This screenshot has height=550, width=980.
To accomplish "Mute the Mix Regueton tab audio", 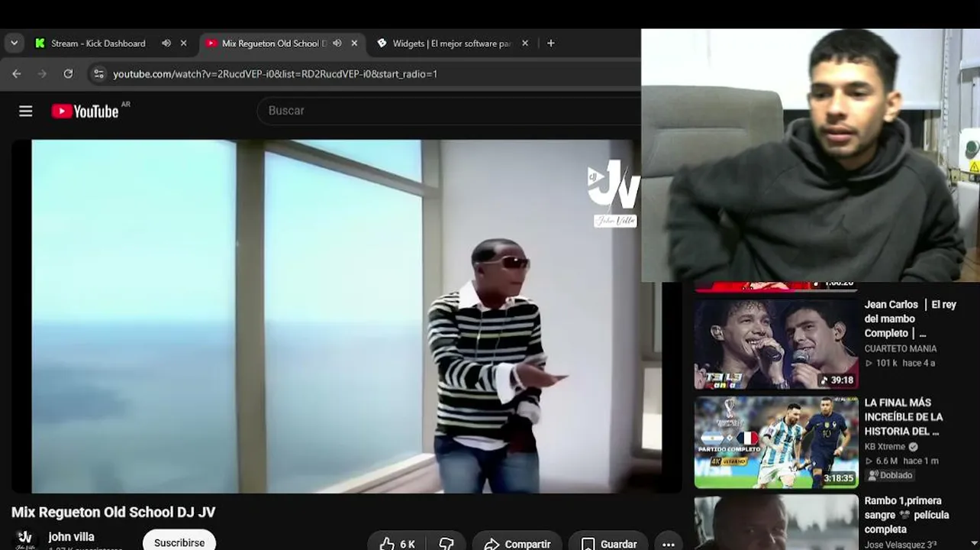I will coord(337,44).
